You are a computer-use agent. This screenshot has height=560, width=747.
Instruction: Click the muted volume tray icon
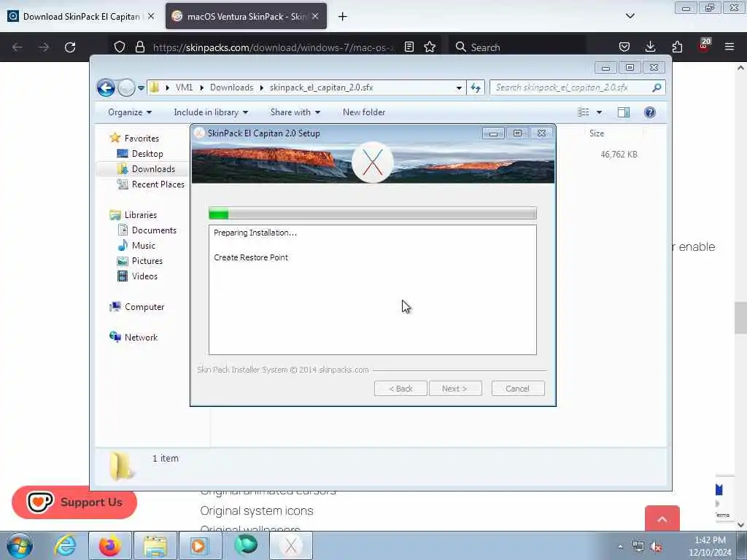tap(656, 547)
